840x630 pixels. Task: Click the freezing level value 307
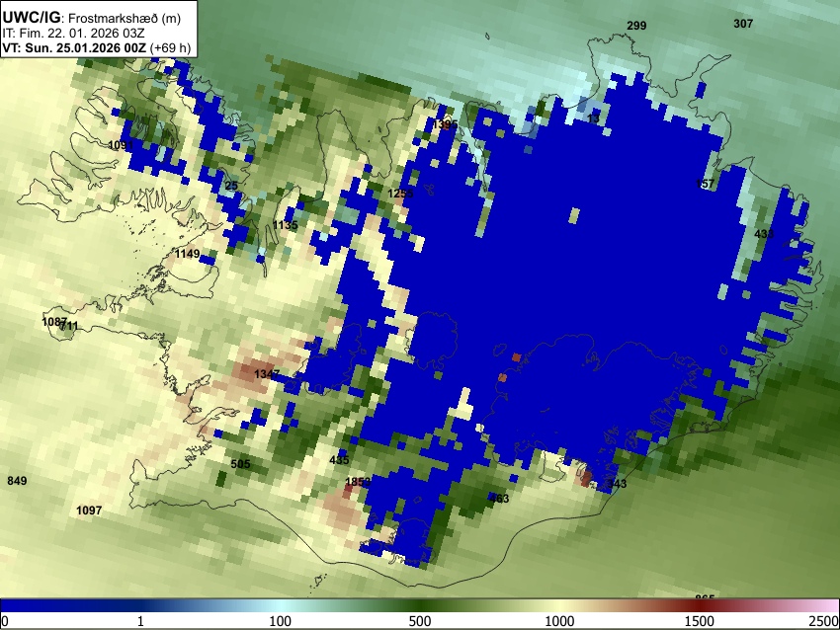pyautogui.click(x=743, y=24)
